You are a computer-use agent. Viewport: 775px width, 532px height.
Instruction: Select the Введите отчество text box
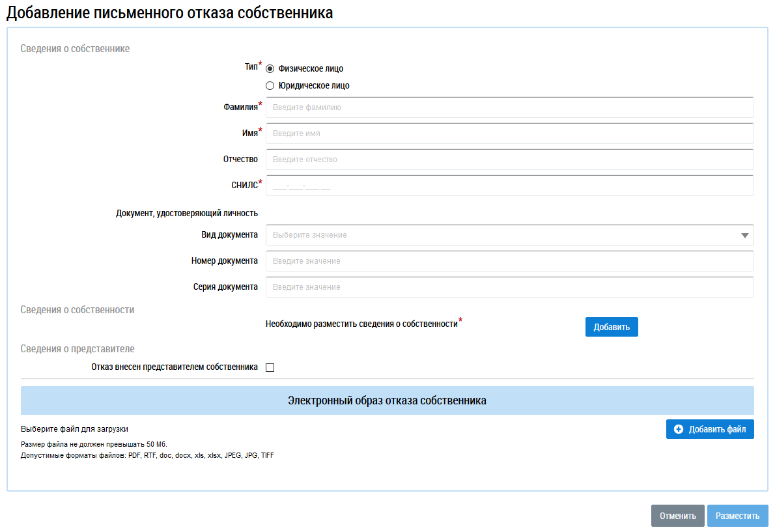point(509,160)
